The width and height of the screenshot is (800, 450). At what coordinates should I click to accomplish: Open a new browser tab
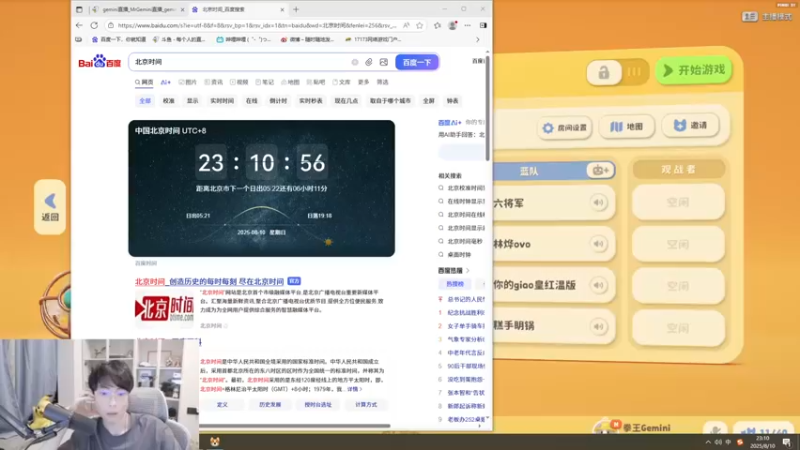pyautogui.click(x=296, y=9)
